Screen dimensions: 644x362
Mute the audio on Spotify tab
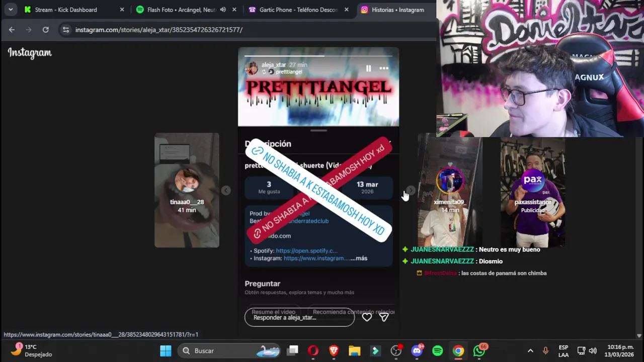pos(223,10)
